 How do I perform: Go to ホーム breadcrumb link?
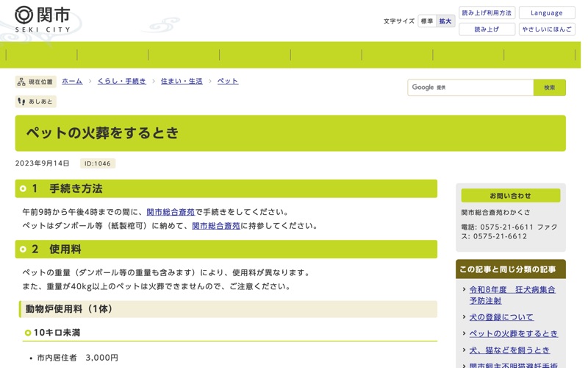click(x=72, y=81)
